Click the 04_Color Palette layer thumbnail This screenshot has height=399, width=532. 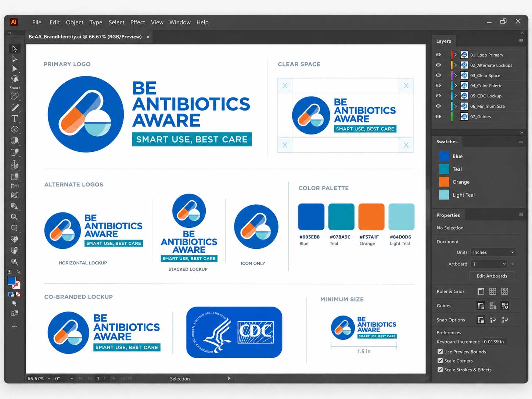pyautogui.click(x=464, y=86)
